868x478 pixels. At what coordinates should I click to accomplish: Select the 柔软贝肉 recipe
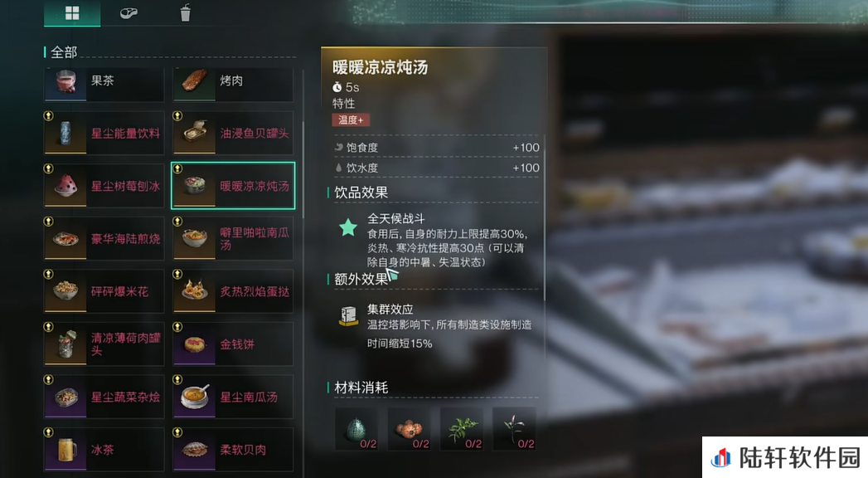(233, 449)
